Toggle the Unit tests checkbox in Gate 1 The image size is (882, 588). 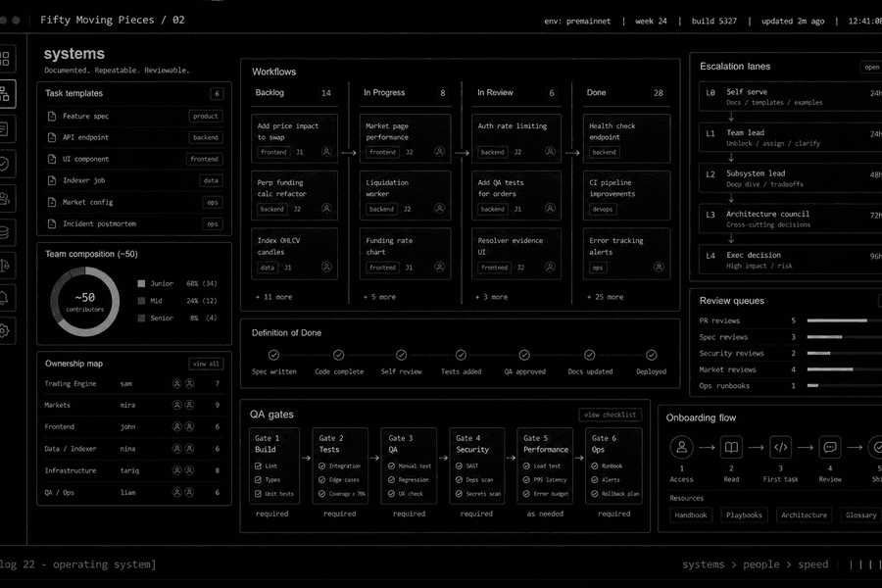pos(258,494)
